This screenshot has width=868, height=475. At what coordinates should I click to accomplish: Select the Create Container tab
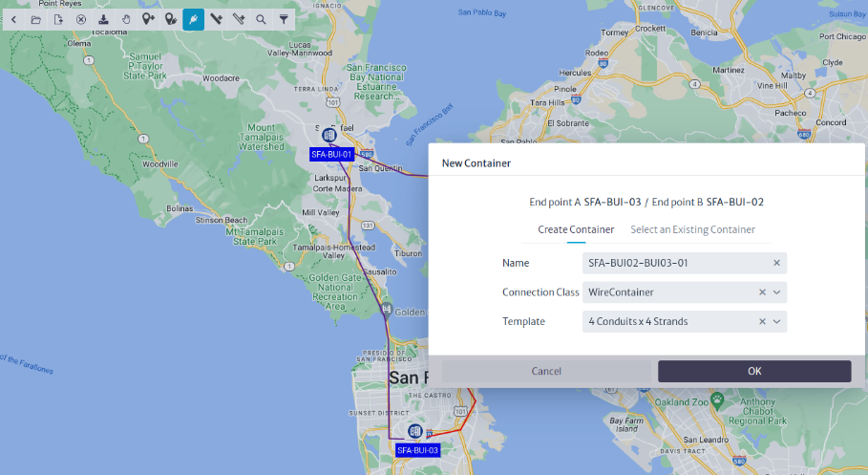click(x=576, y=229)
